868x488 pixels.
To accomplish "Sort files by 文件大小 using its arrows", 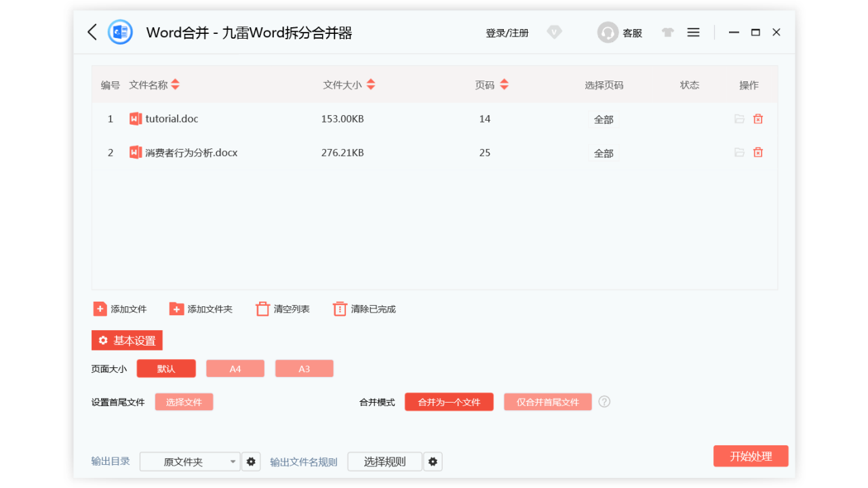I will 370,84.
